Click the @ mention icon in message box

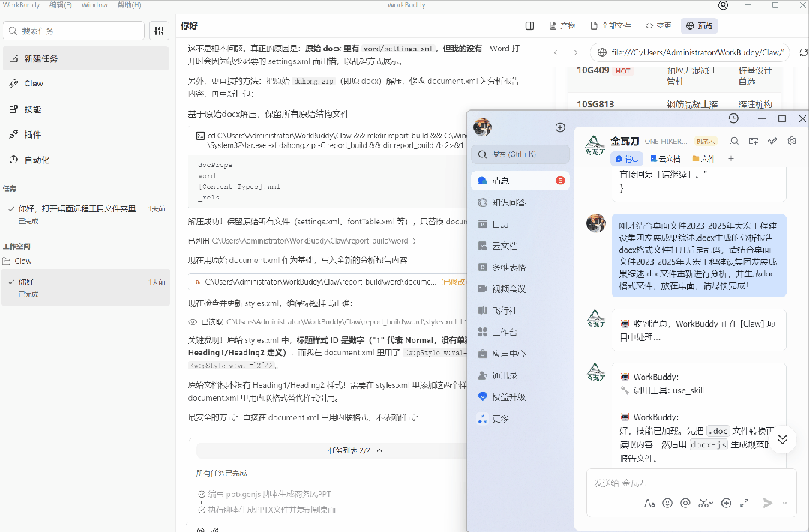[685, 503]
